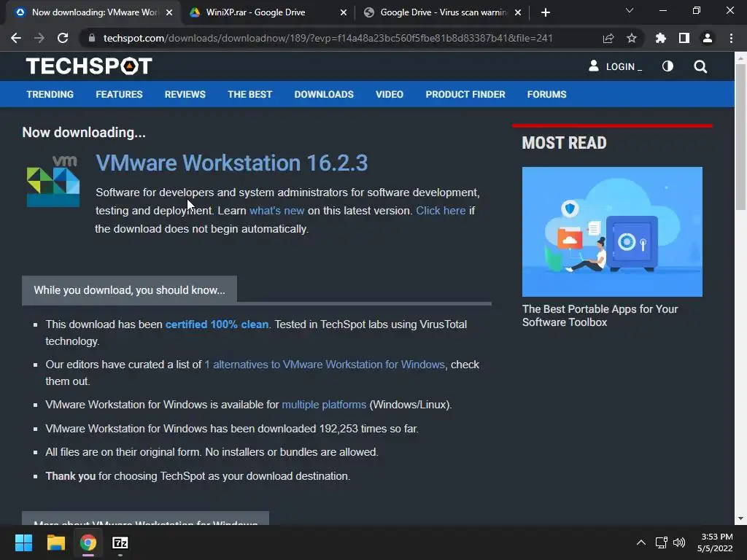
Task: Open the Windows Start button
Action: pyautogui.click(x=23, y=542)
